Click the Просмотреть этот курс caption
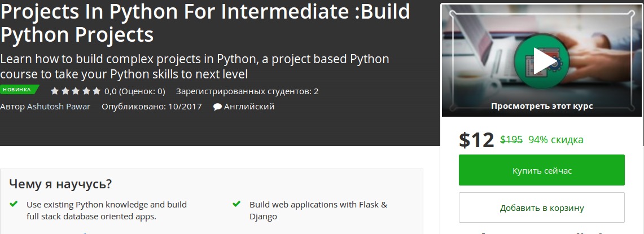Image resolution: width=644 pixels, height=234 pixels. 541,106
